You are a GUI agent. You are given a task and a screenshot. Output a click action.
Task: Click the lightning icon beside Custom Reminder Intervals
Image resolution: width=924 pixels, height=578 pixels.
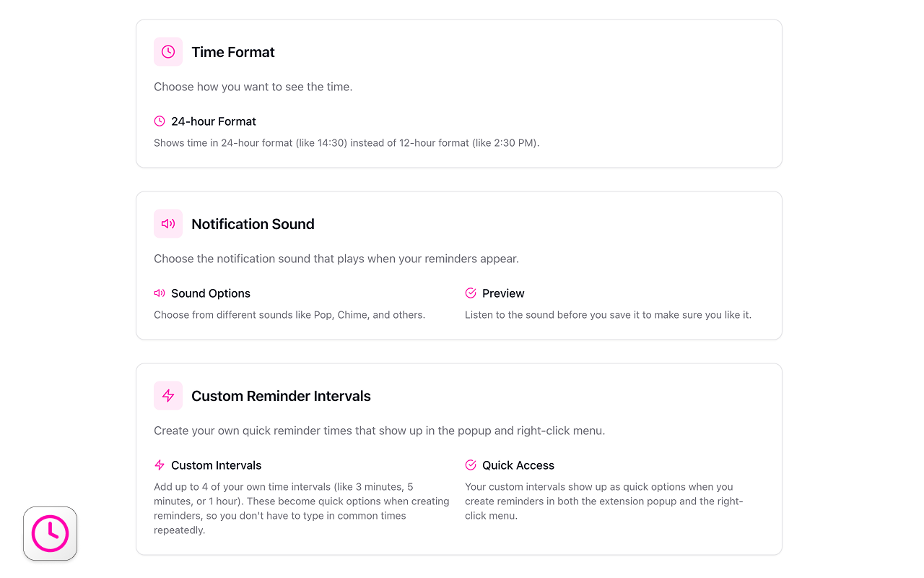(x=167, y=395)
